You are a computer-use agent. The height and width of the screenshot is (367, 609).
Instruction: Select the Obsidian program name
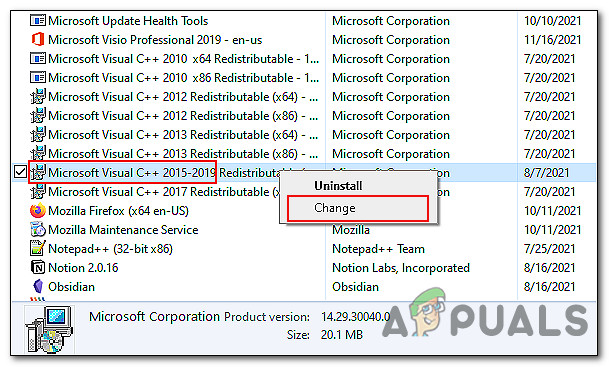click(71, 287)
